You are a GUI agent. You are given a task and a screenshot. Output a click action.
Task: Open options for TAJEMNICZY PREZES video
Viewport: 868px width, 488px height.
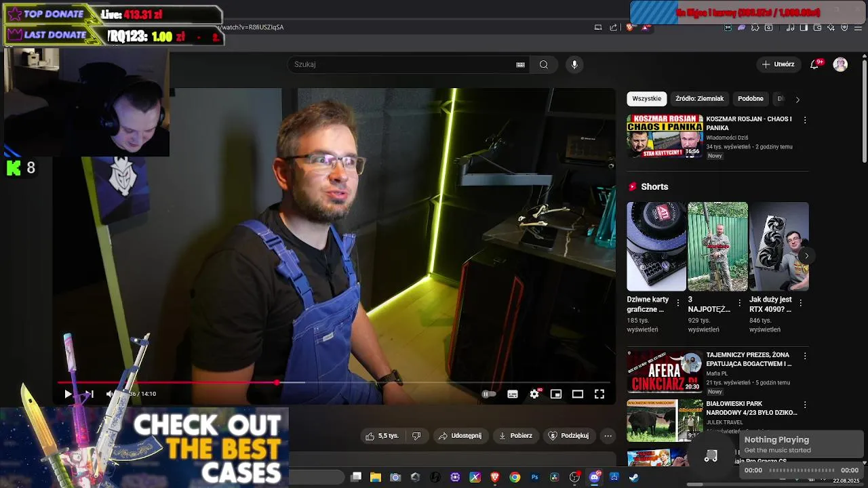805,356
